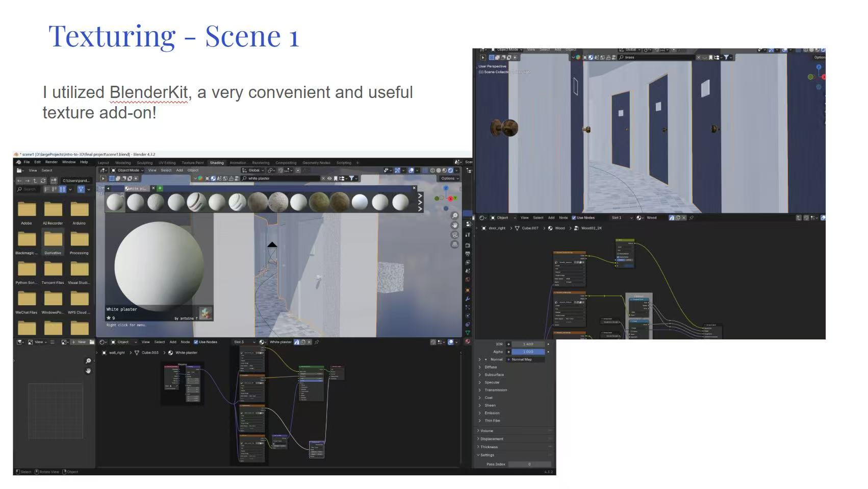
Task: Open the Render menu
Action: point(52,162)
